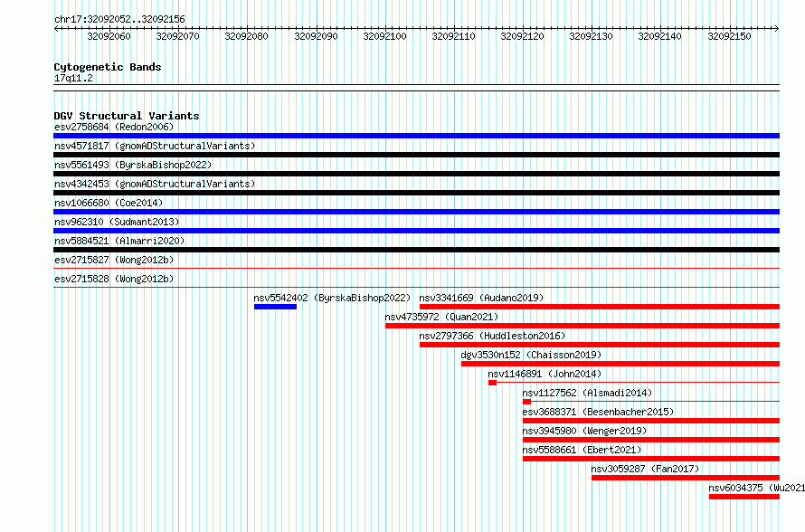Click ruler position 32092090

click(x=316, y=36)
